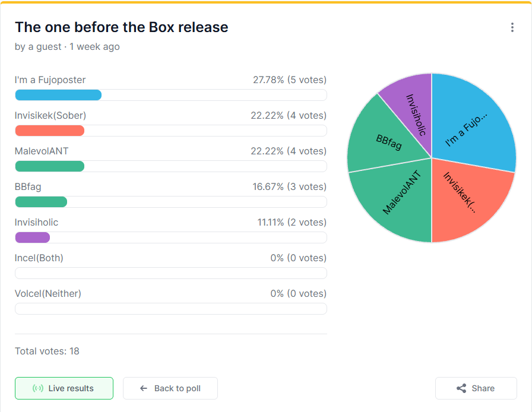Click the purple Invisiholic progress bar
532x412 pixels.
tap(33, 237)
